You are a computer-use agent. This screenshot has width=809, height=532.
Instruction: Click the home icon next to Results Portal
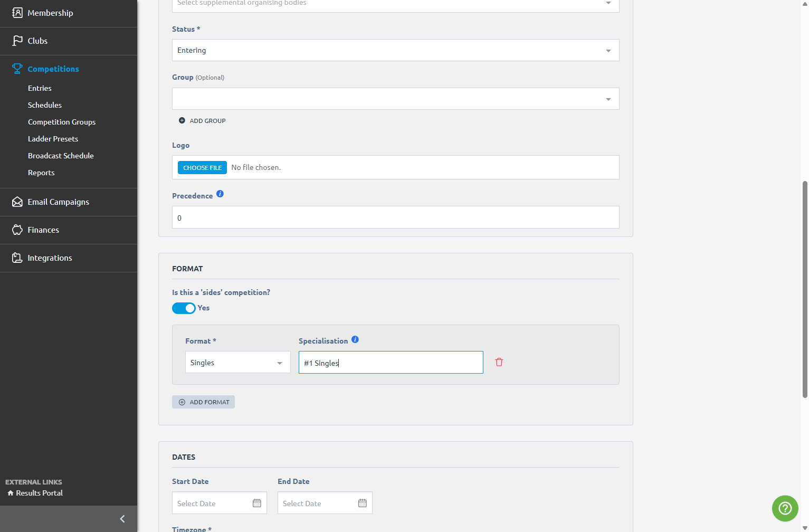click(x=11, y=493)
